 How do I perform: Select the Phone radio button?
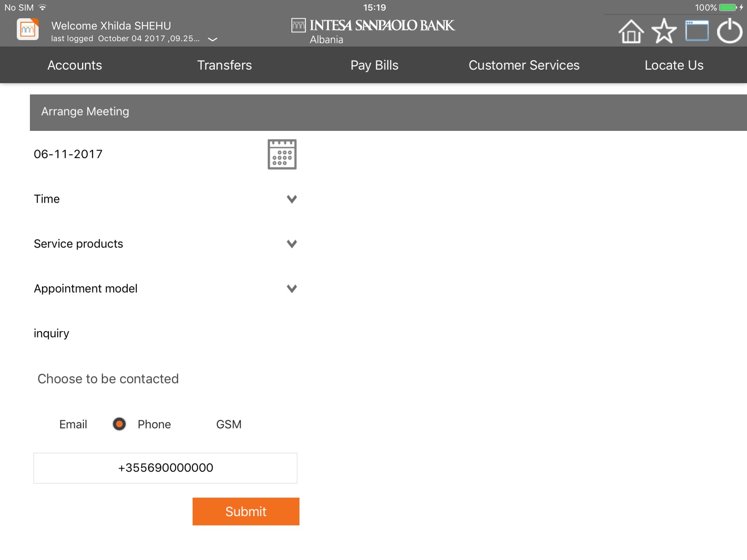(x=118, y=424)
